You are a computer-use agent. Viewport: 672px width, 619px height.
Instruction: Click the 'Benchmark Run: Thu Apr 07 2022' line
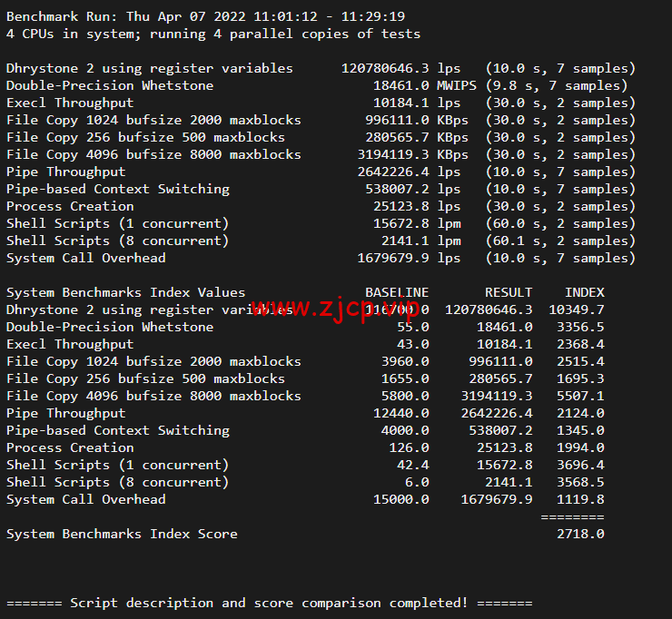tap(206, 16)
